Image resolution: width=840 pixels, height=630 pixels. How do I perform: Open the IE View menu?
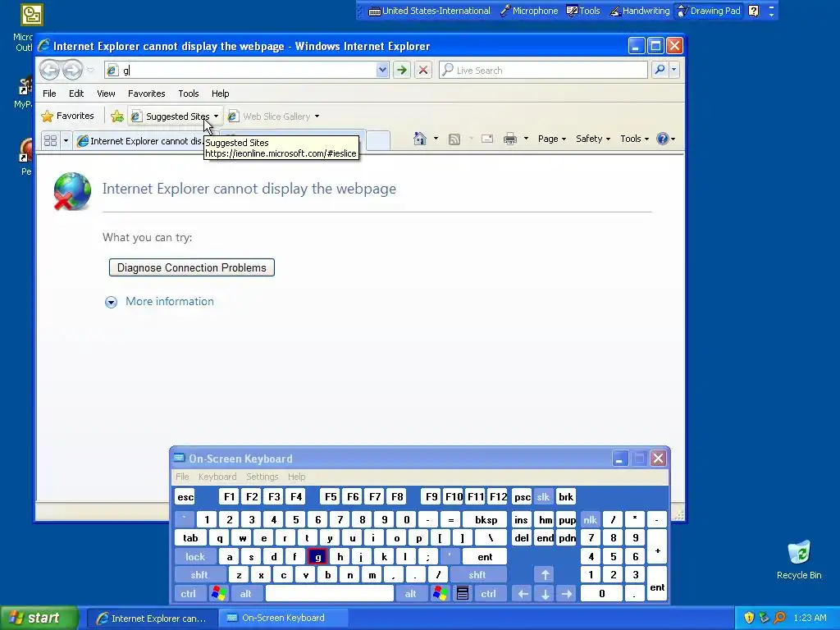coord(106,94)
